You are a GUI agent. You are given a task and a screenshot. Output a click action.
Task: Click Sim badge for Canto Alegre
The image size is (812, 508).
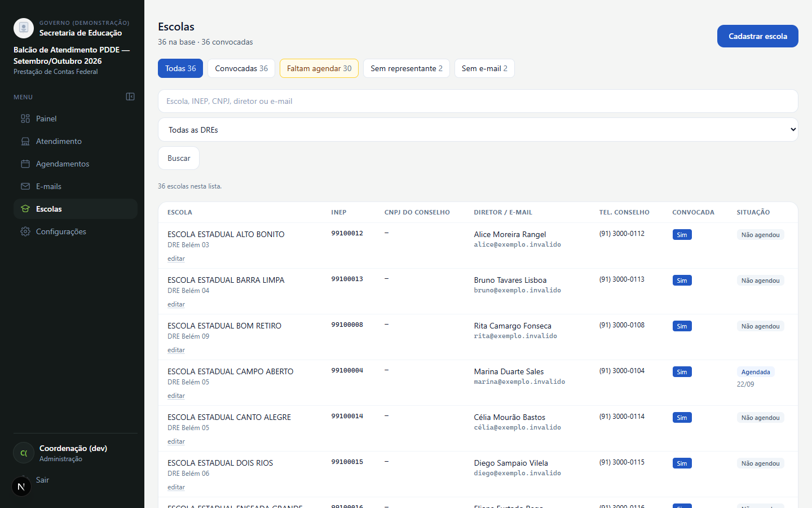pos(682,418)
